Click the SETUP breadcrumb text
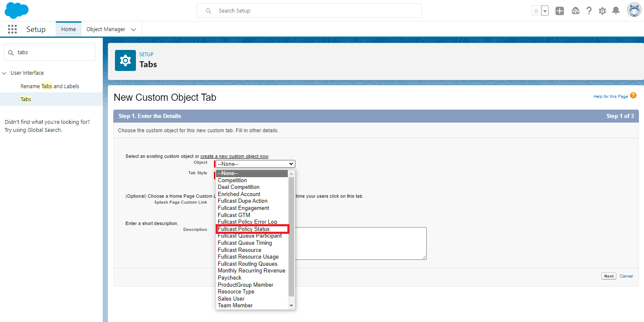Viewport: 644px width, 322px height. pyautogui.click(x=146, y=55)
